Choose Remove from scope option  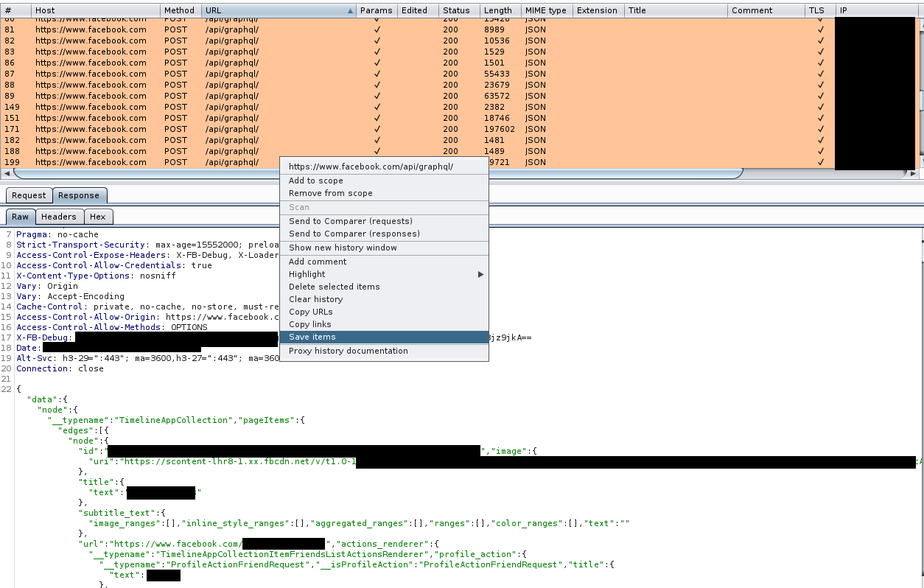click(384, 193)
